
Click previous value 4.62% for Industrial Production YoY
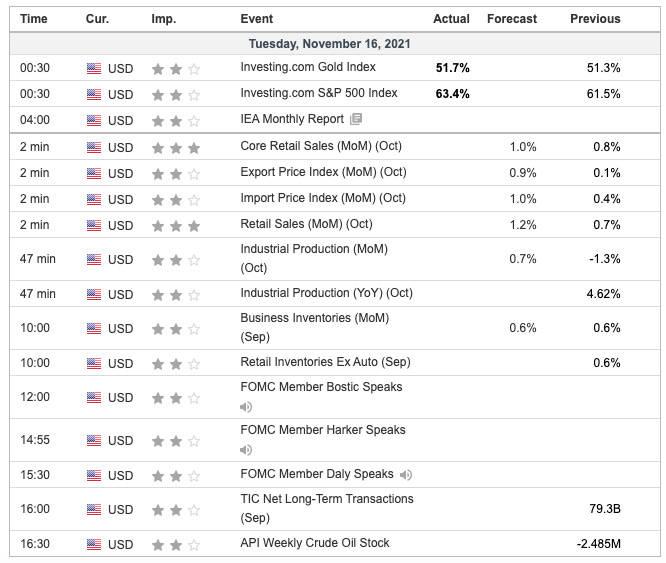[604, 294]
